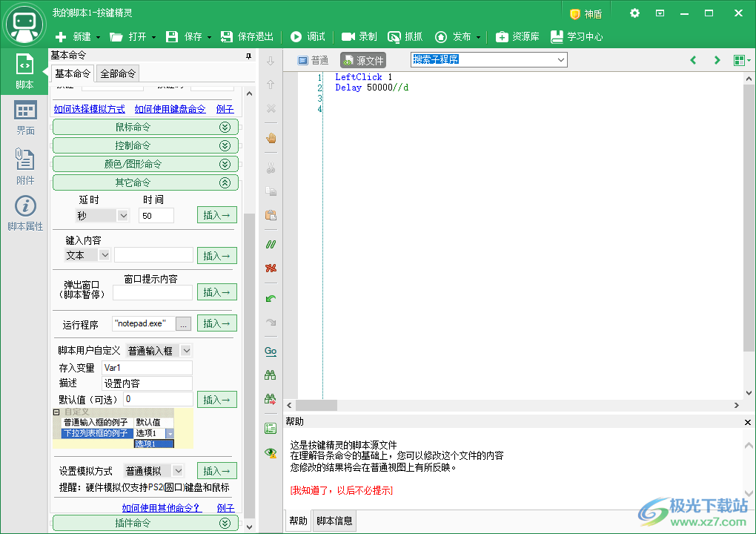
Task: Click the scissors cut icon
Action: pyautogui.click(x=271, y=168)
